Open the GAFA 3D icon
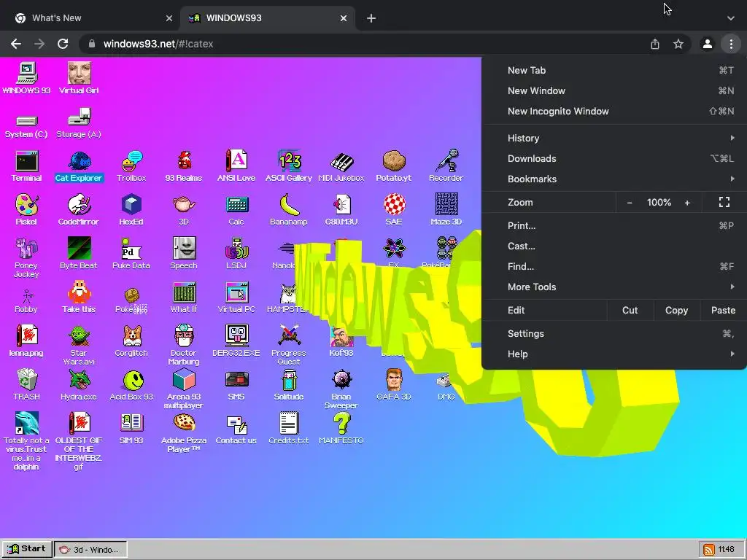 tap(393, 385)
